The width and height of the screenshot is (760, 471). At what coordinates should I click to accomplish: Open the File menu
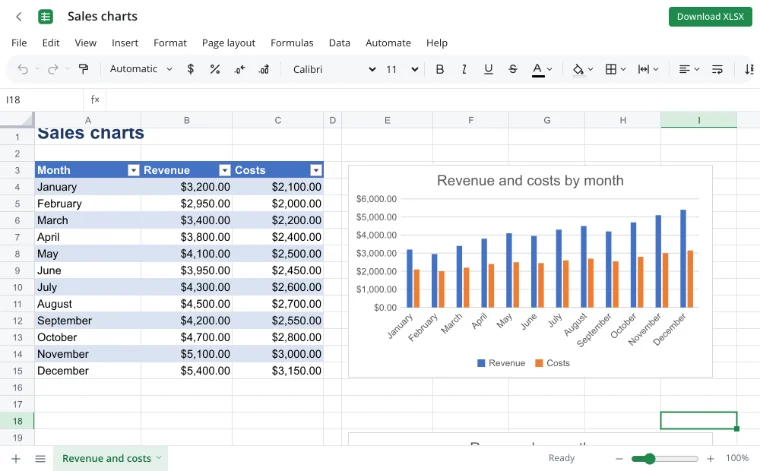19,43
